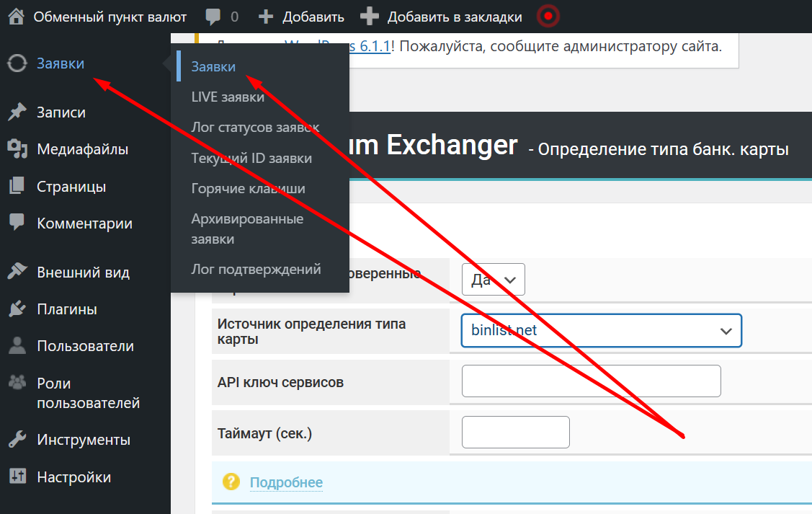Open Лог статусов заявок submenu item

[254, 127]
